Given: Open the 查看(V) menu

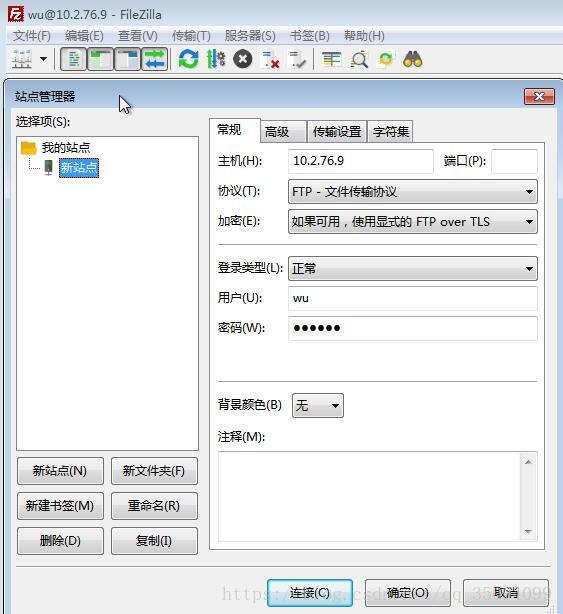Looking at the screenshot, I should click(138, 36).
